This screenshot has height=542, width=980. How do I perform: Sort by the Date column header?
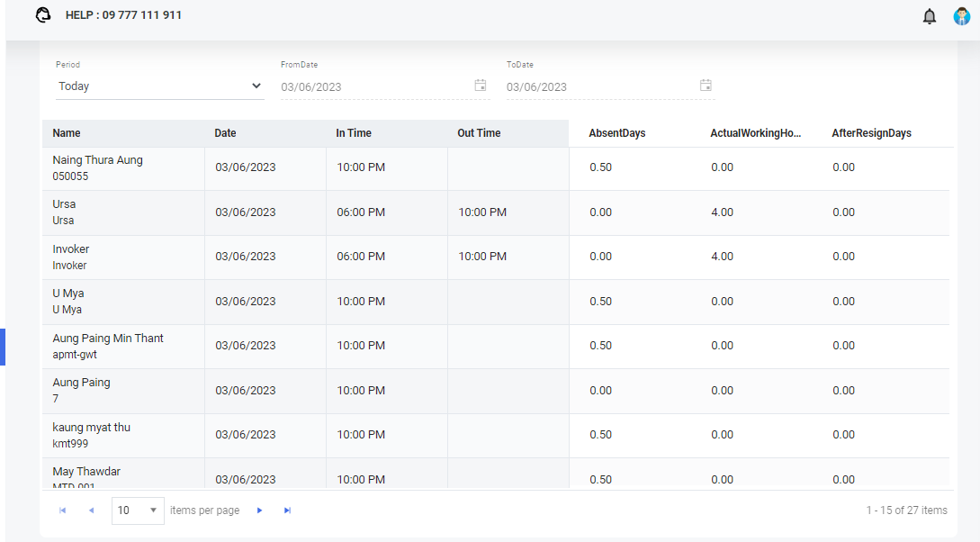pyautogui.click(x=225, y=133)
